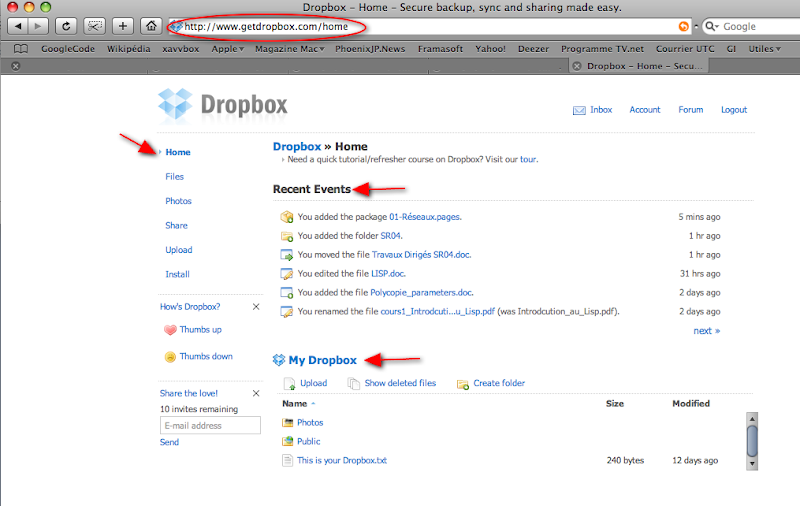Open the Travaux Dirigés SR04.doc file link

(x=421, y=255)
